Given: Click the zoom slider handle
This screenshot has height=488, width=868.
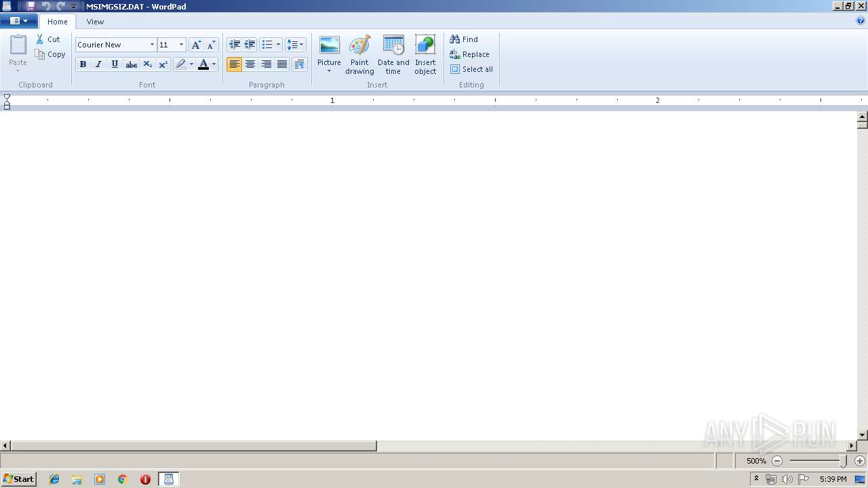Looking at the screenshot, I should [x=844, y=461].
